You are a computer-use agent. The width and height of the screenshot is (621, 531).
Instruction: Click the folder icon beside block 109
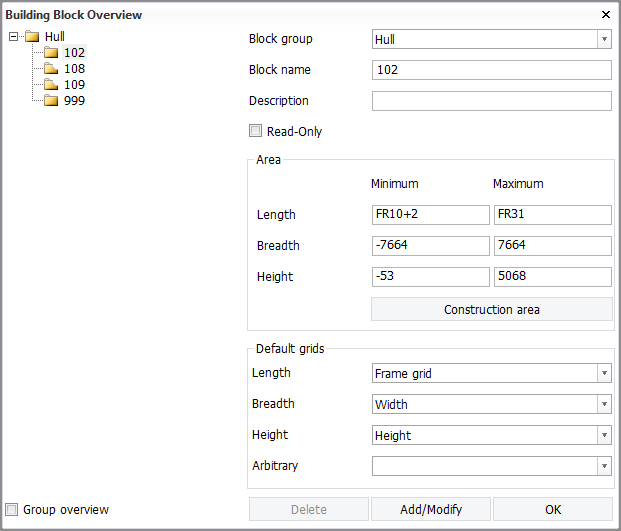coord(51,85)
